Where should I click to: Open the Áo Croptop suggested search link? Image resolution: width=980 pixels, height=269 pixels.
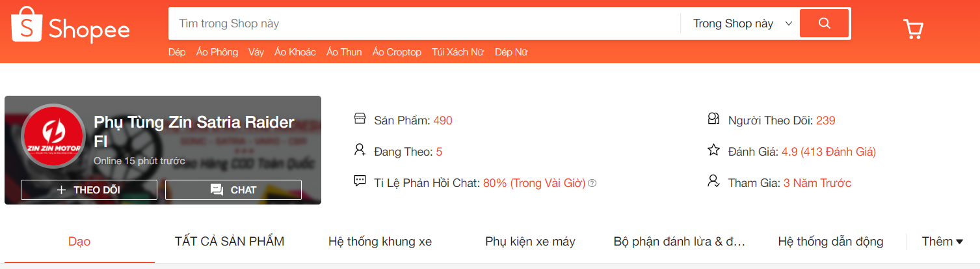coord(397,52)
